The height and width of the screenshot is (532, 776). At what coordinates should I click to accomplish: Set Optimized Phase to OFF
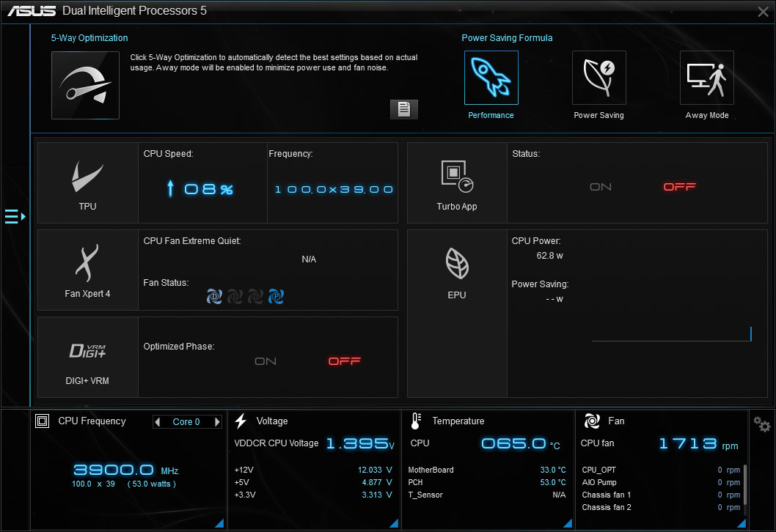[345, 361]
